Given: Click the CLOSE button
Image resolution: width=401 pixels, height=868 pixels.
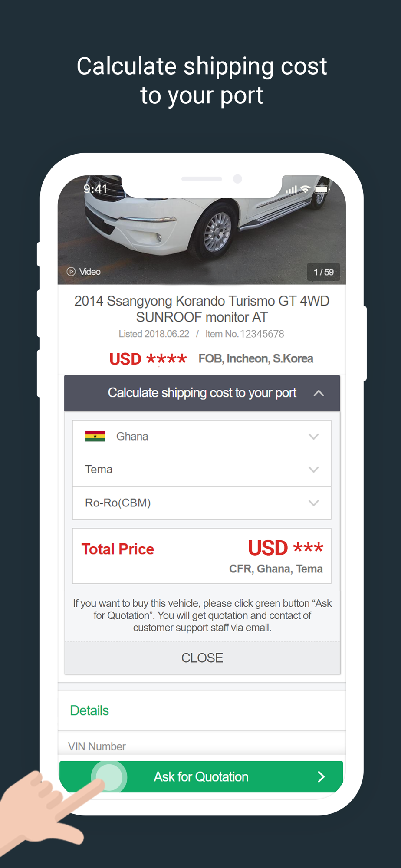Looking at the screenshot, I should pos(202,658).
